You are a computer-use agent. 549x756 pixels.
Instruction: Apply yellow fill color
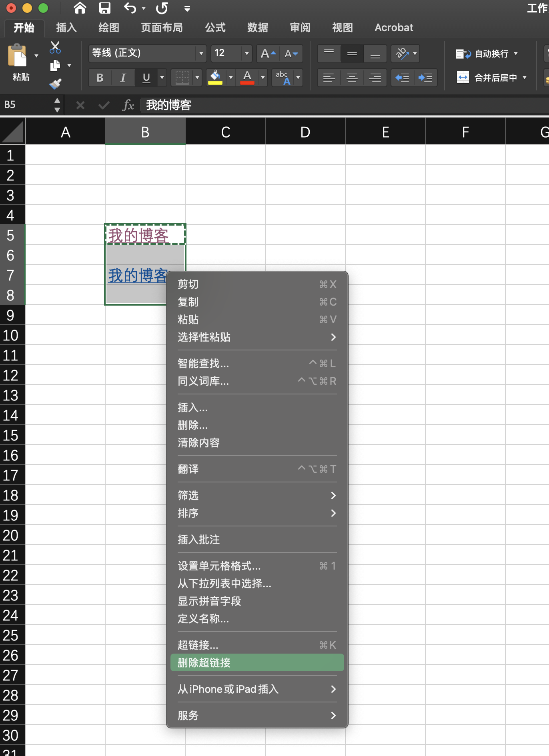tap(215, 78)
